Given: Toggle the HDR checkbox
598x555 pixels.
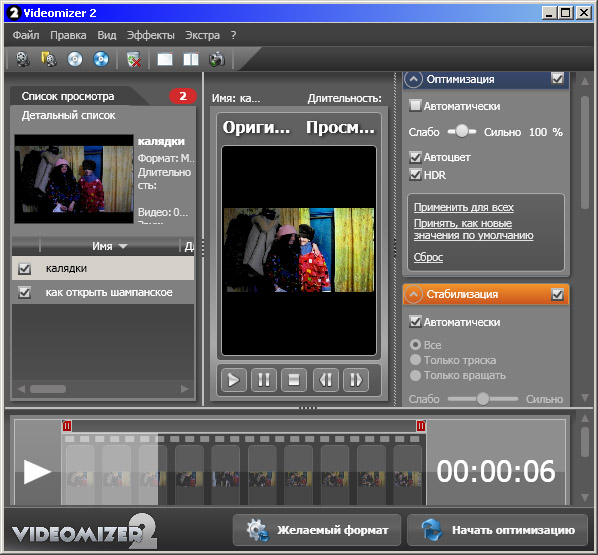Looking at the screenshot, I should click(x=415, y=175).
